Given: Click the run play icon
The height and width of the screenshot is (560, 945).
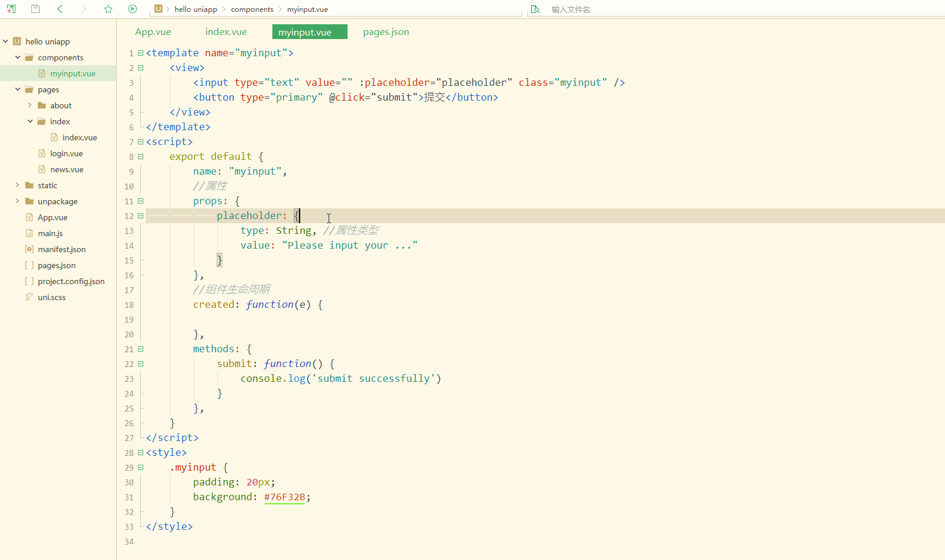Looking at the screenshot, I should tap(133, 9).
